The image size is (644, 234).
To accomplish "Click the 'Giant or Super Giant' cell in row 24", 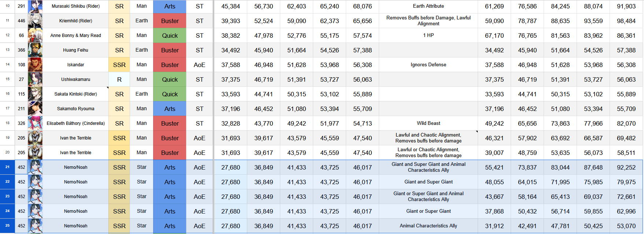I will 428,211.
